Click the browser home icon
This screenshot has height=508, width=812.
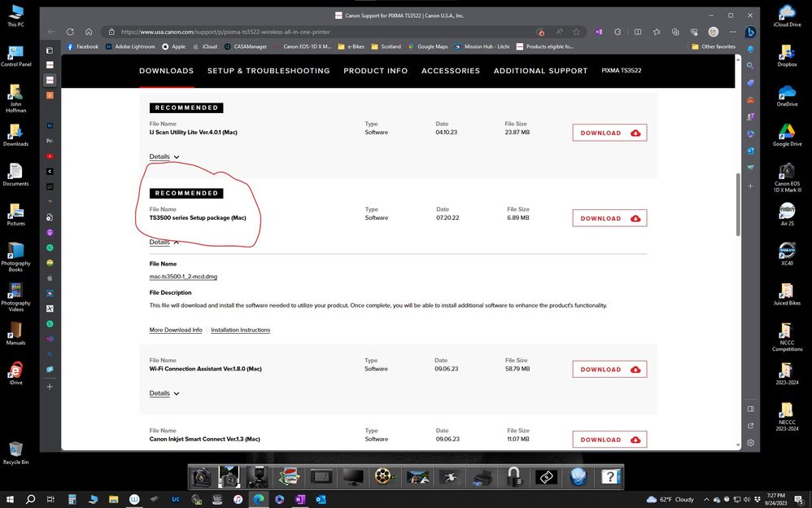(x=89, y=32)
